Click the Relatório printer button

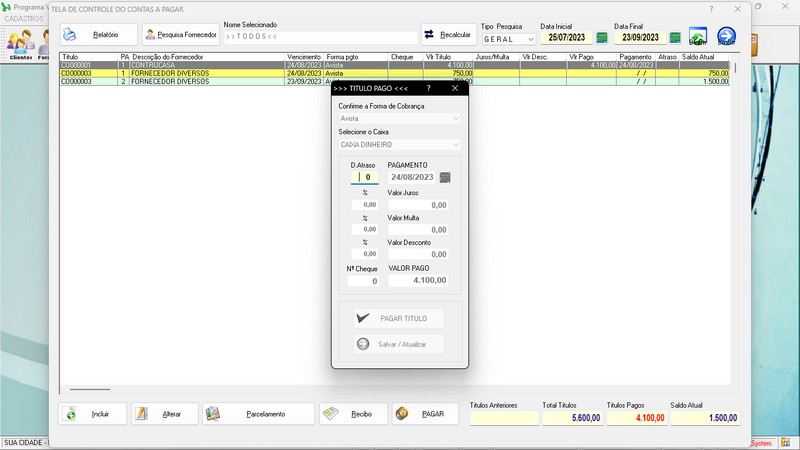pos(98,35)
